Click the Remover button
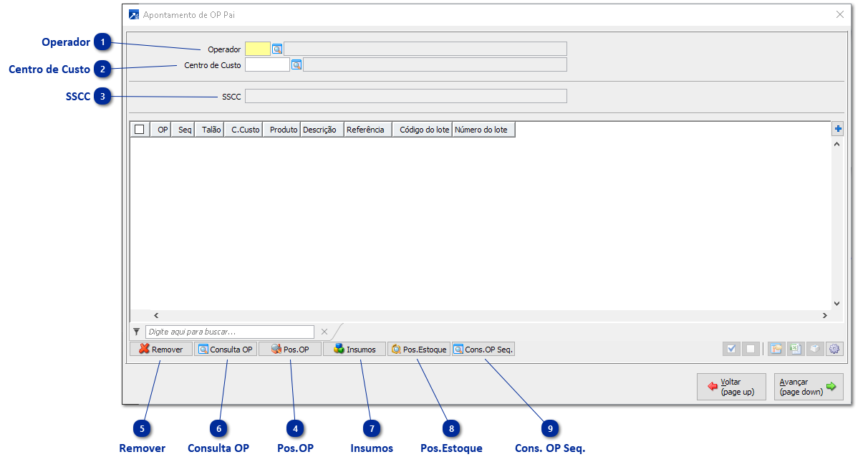 click(161, 350)
